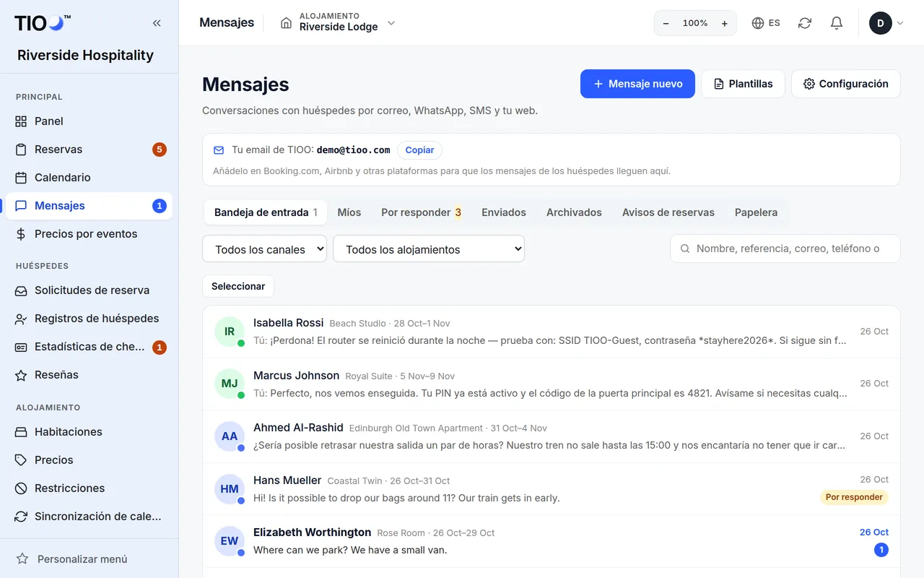924x578 pixels.
Task: Change language with the globe ES control
Action: [766, 23]
